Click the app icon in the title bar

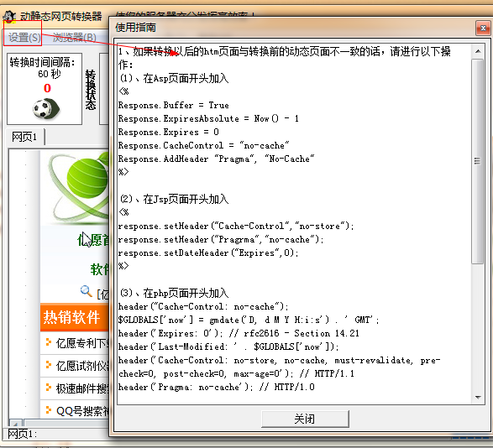click(x=9, y=16)
